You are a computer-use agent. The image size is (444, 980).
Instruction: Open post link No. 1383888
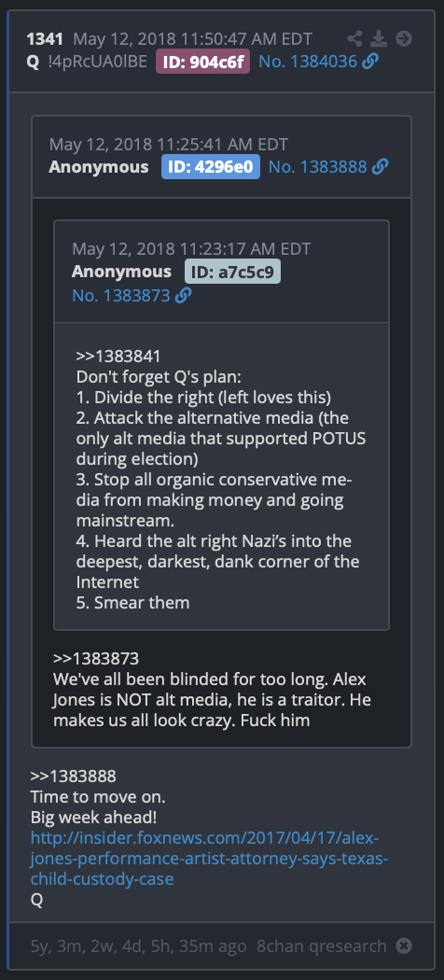318,166
